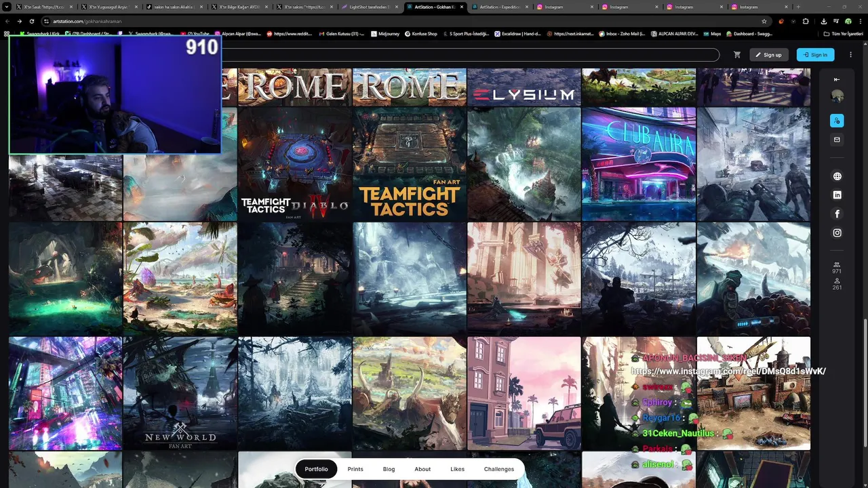Open the browser downloads icon
This screenshot has width=868, height=488.
pyautogui.click(x=824, y=21)
